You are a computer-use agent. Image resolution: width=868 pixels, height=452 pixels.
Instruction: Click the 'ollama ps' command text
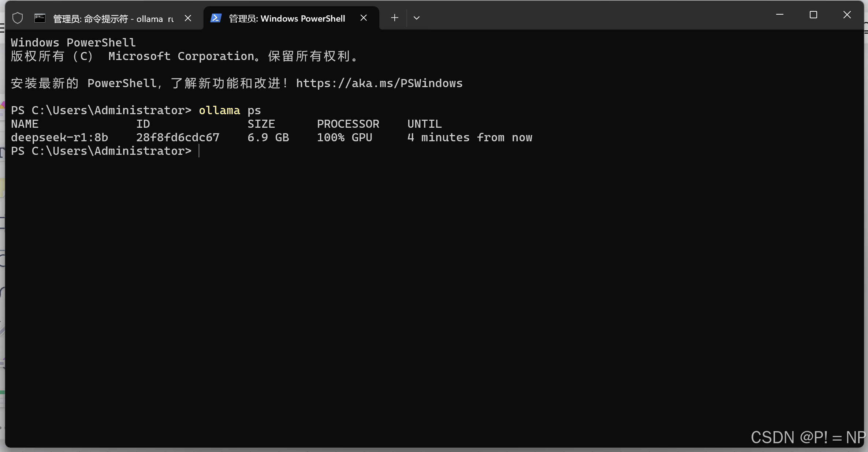[x=230, y=111]
